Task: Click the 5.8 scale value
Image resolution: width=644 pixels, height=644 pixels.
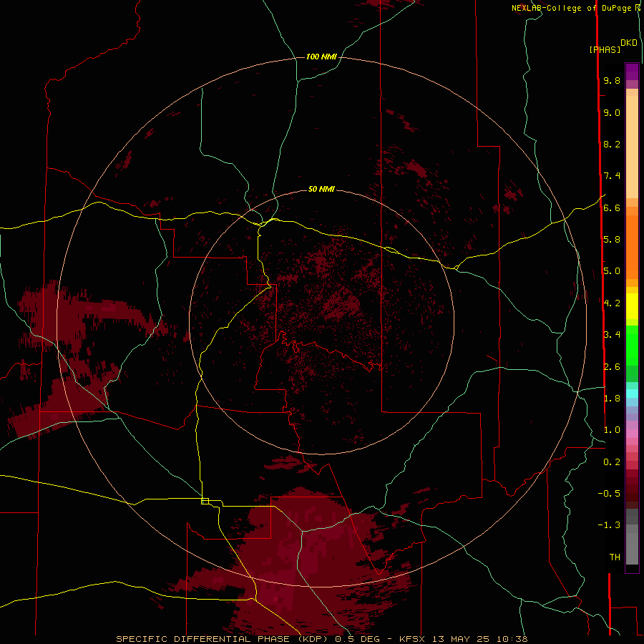Action: (612, 240)
